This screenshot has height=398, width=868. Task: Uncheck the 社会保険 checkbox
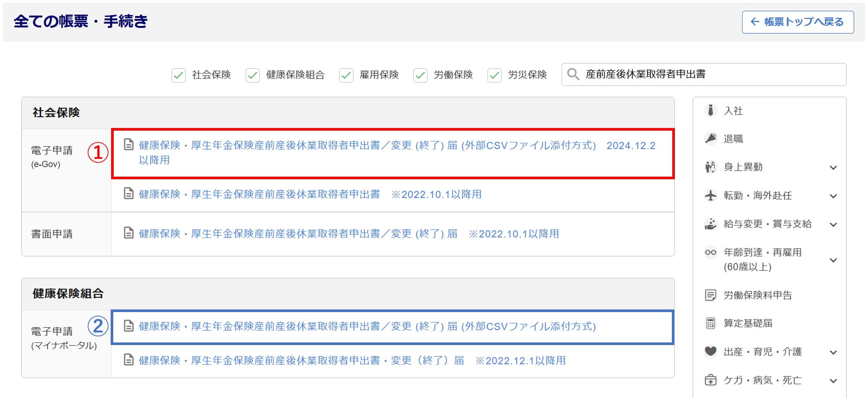coord(178,75)
